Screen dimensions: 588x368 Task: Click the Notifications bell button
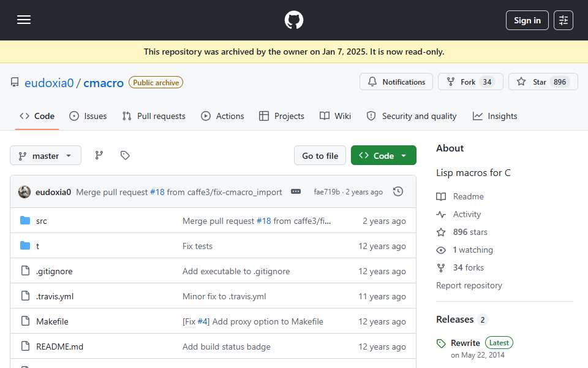[x=396, y=82]
